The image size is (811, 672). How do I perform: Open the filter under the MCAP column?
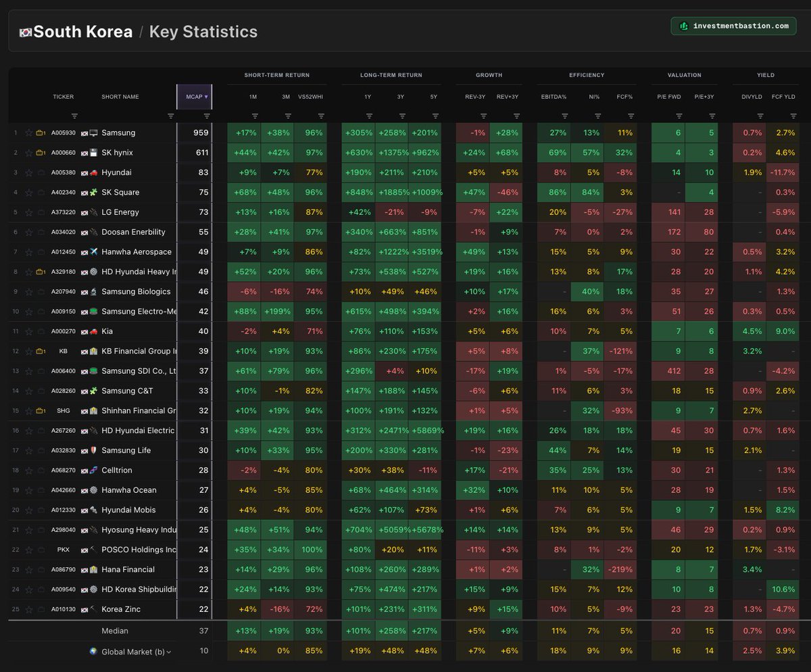pyautogui.click(x=206, y=116)
